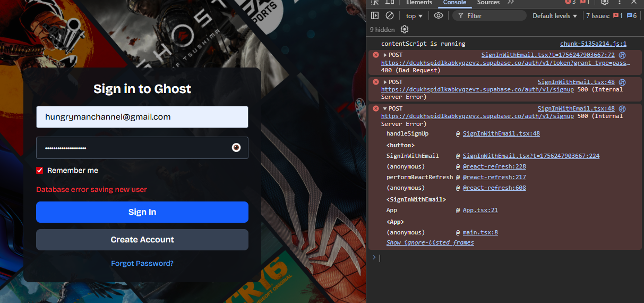Viewport: 644px width, 303px height.
Task: Open the App.tsx:21 stack link
Action: (x=480, y=210)
